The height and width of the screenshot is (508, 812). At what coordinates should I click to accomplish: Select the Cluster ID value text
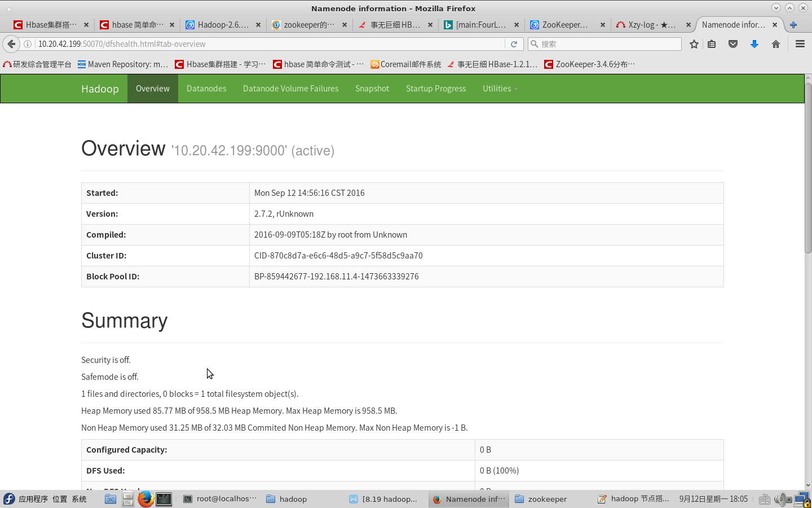338,256
